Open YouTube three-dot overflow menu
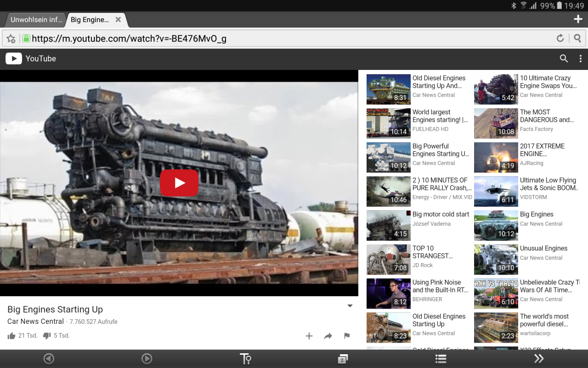This screenshot has height=368, width=588. 581,58
